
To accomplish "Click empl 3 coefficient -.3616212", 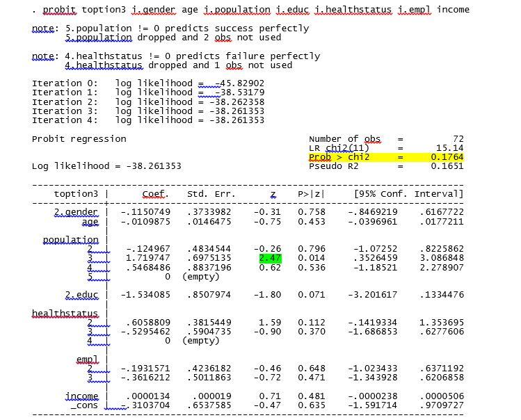I will tap(145, 378).
